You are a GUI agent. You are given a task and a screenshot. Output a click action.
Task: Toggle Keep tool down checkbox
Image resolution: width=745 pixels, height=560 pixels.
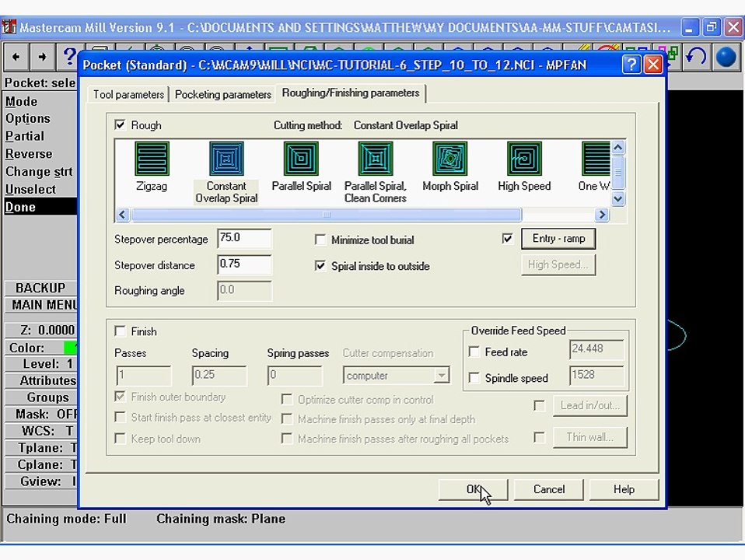[x=121, y=439]
